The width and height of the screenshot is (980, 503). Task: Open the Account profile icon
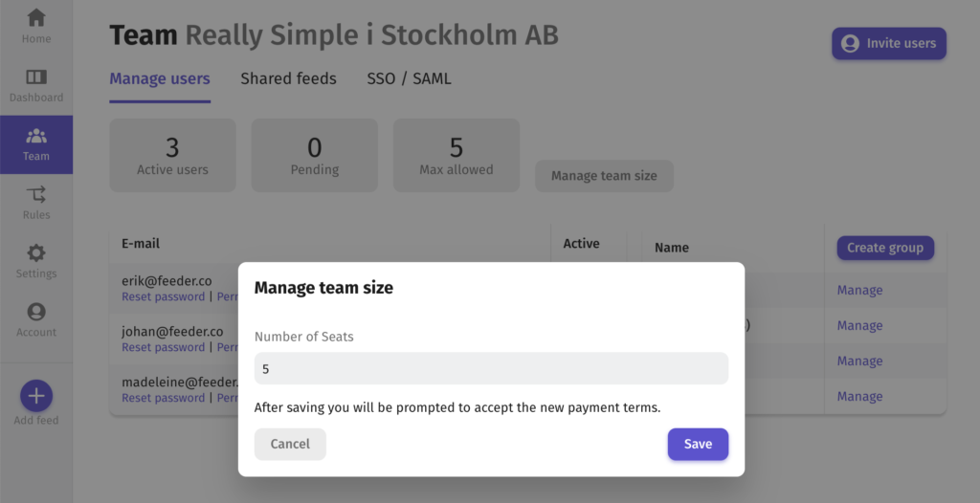click(x=36, y=312)
